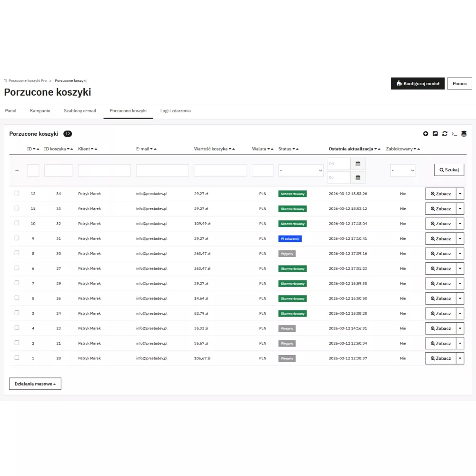This screenshot has height=476, width=476.
Task: Sort E-mail column ascending
Action: (155, 149)
